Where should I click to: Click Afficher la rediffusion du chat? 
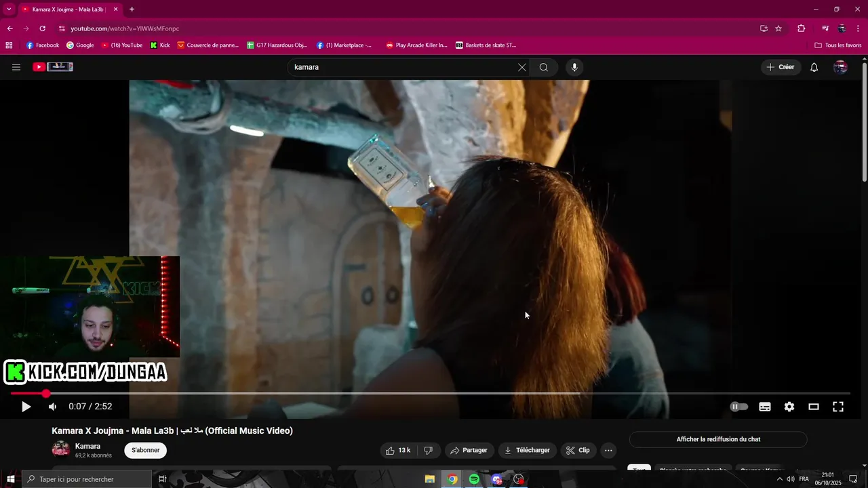[x=718, y=439]
